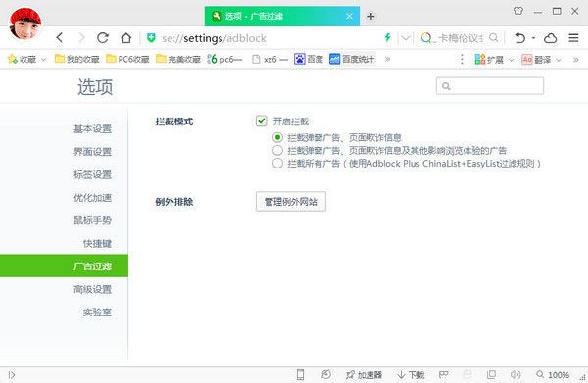Select 拦截所有广告 Adblock Plus radio option
The width and height of the screenshot is (588, 383).
(277, 163)
